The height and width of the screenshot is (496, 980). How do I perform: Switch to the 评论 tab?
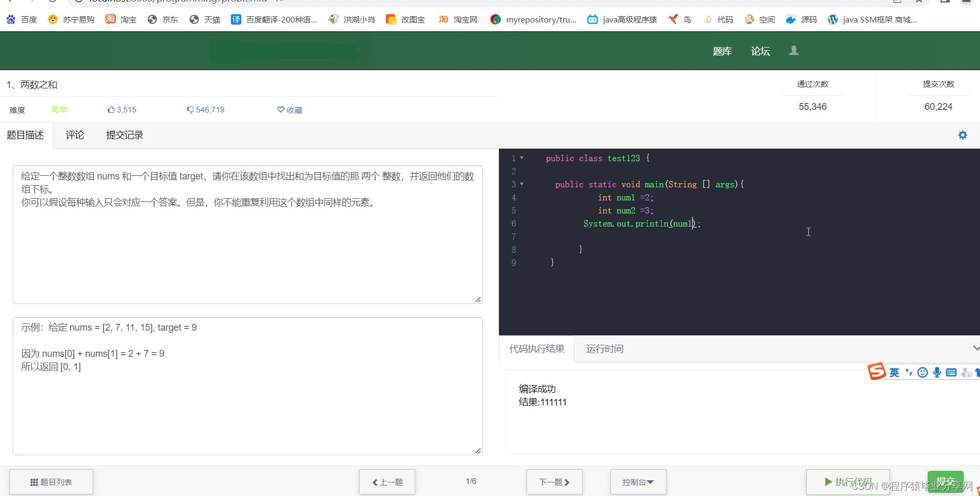click(x=75, y=135)
